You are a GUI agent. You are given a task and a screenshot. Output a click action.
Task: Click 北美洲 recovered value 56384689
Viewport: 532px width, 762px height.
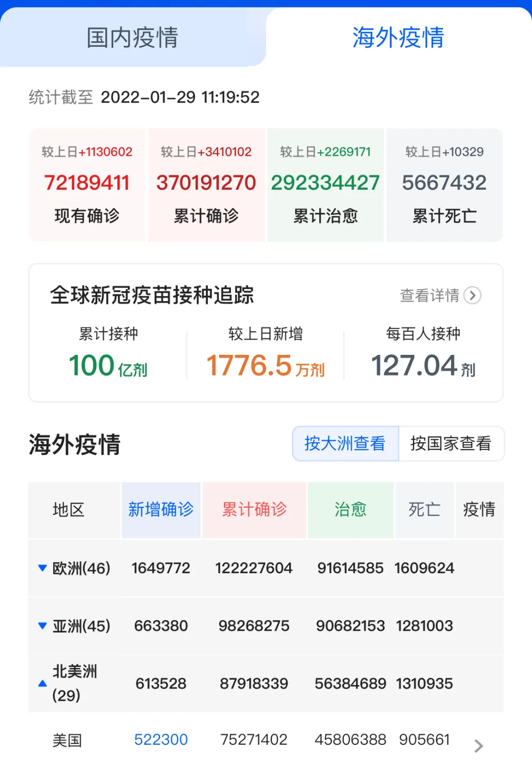[x=350, y=684]
